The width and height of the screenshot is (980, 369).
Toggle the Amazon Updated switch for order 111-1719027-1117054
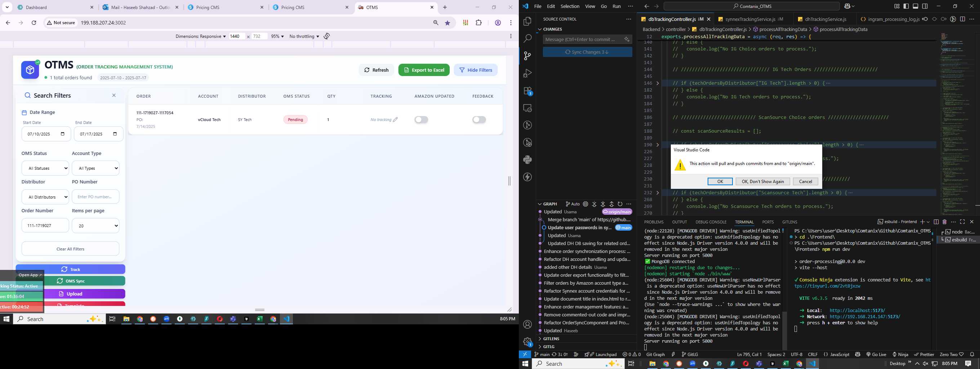click(x=421, y=119)
